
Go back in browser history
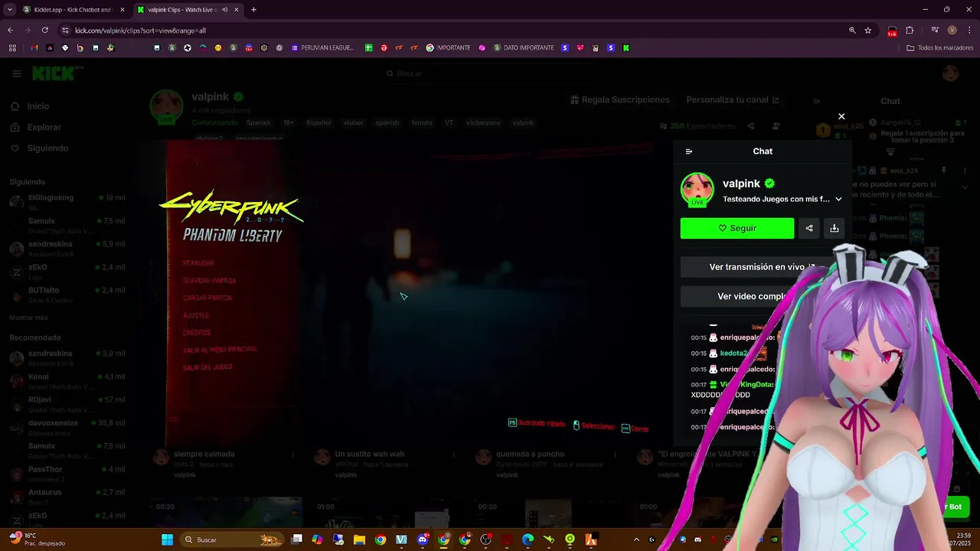[10, 31]
